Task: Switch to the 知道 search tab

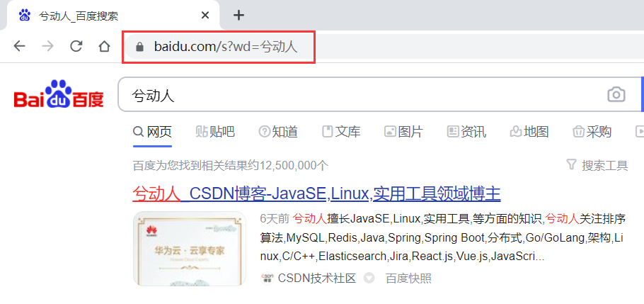Action: coord(278,132)
